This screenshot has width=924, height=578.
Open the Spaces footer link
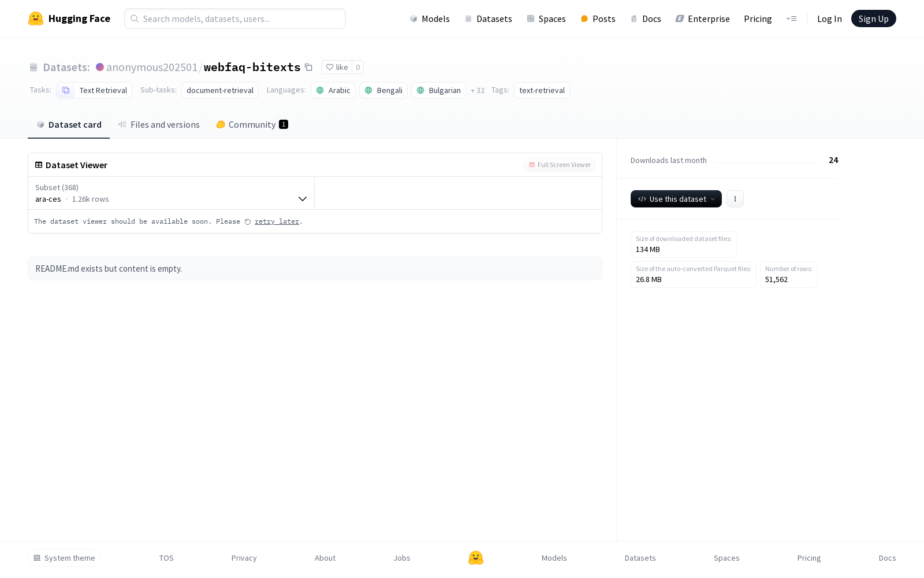click(x=726, y=558)
